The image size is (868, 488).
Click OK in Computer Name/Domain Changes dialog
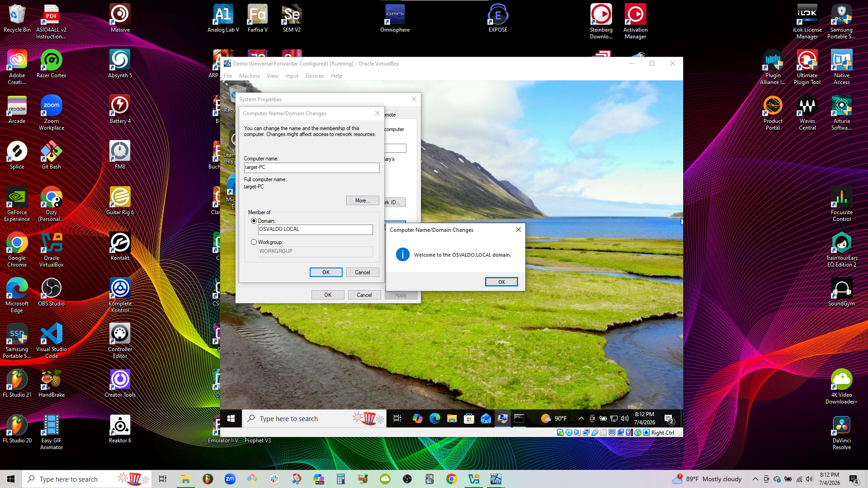pos(326,272)
